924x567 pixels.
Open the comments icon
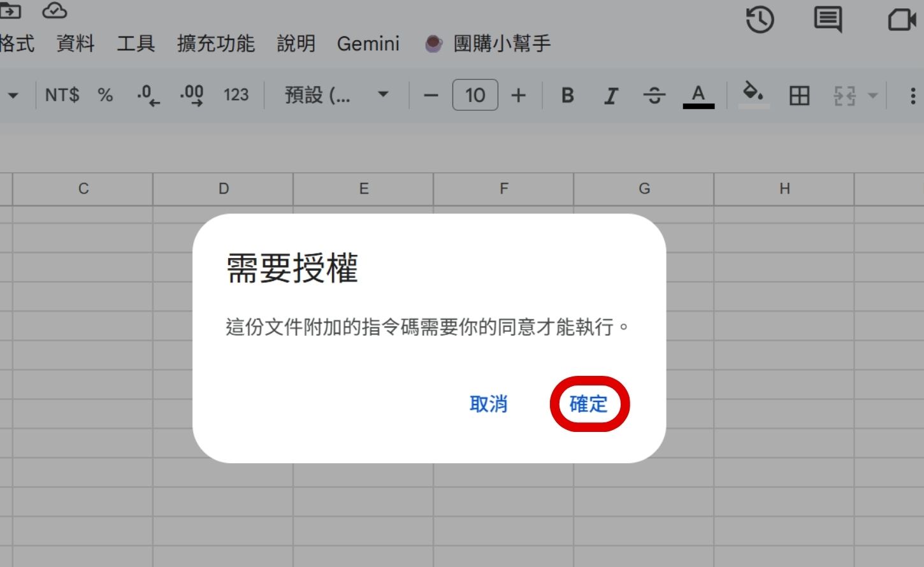tap(828, 20)
